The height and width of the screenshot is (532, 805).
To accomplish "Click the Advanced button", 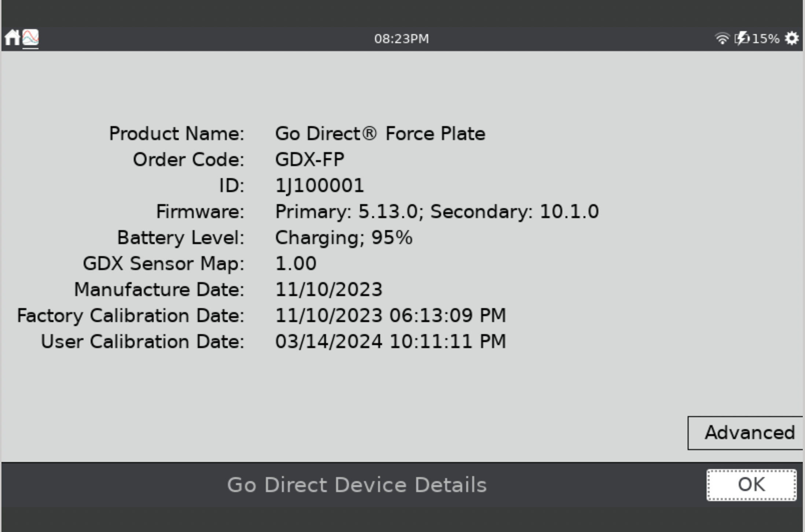I will pyautogui.click(x=746, y=433).
